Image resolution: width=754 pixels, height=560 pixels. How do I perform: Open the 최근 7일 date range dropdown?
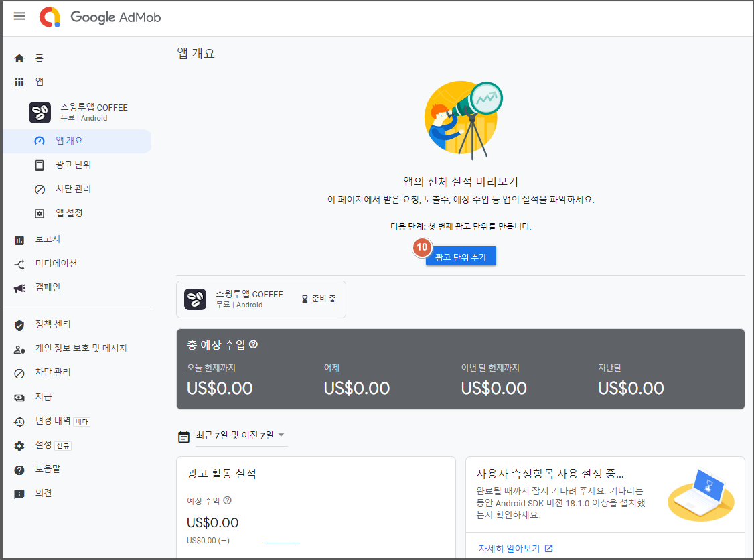[241, 436]
